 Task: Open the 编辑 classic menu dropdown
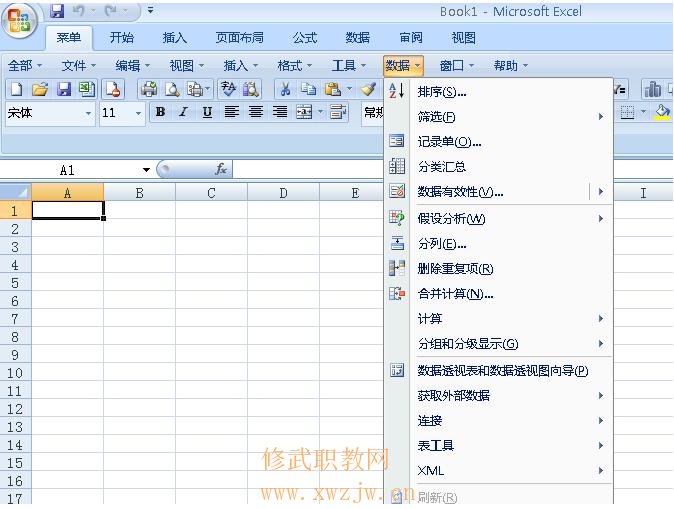(132, 66)
